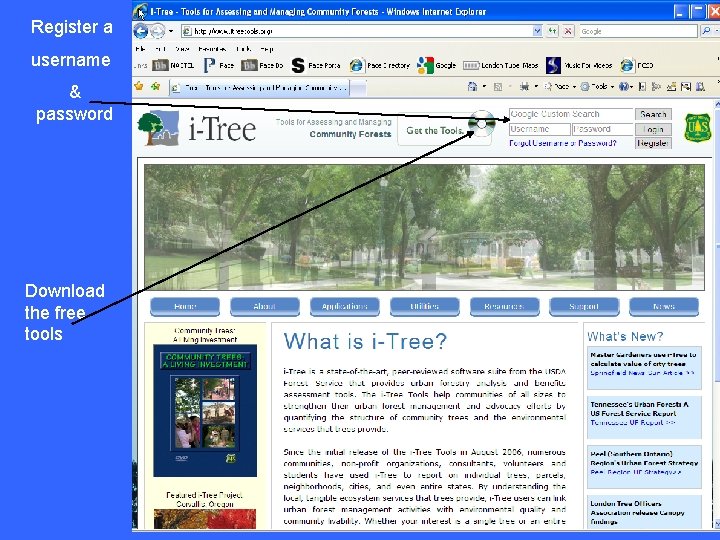720x540 pixels.
Task: Click the Applications navigation button
Action: pyautogui.click(x=344, y=306)
